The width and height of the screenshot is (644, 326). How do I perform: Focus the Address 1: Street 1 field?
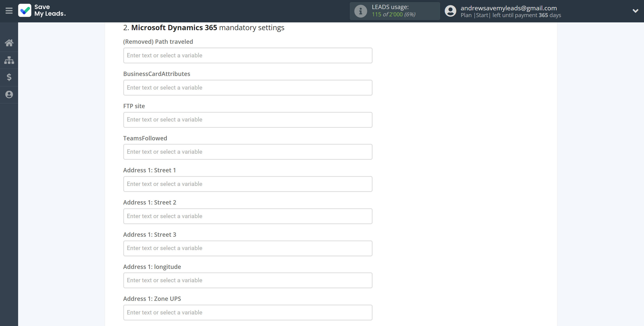pyautogui.click(x=248, y=184)
